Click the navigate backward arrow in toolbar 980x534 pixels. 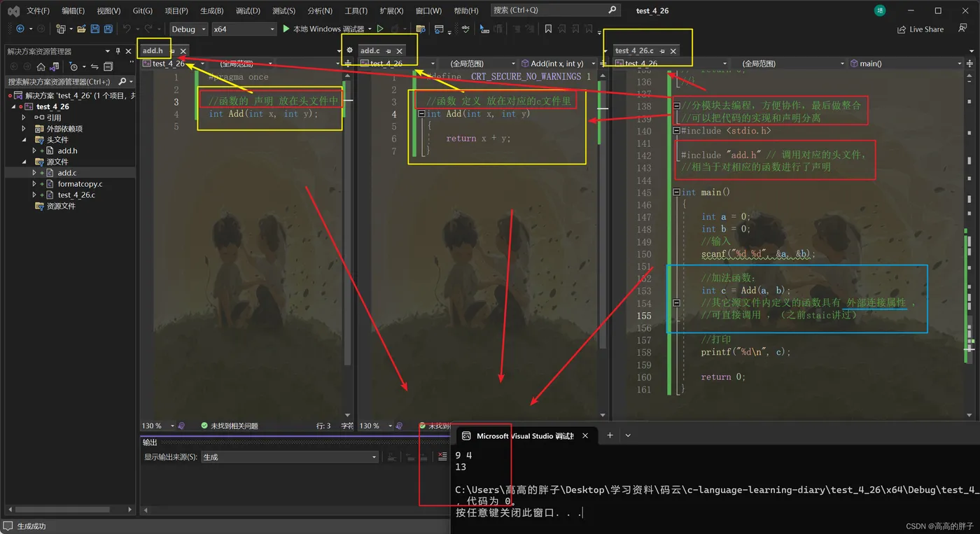pos(20,29)
